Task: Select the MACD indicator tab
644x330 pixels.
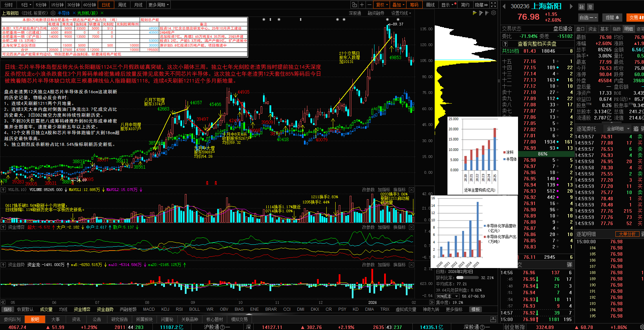Action: pos(149,309)
